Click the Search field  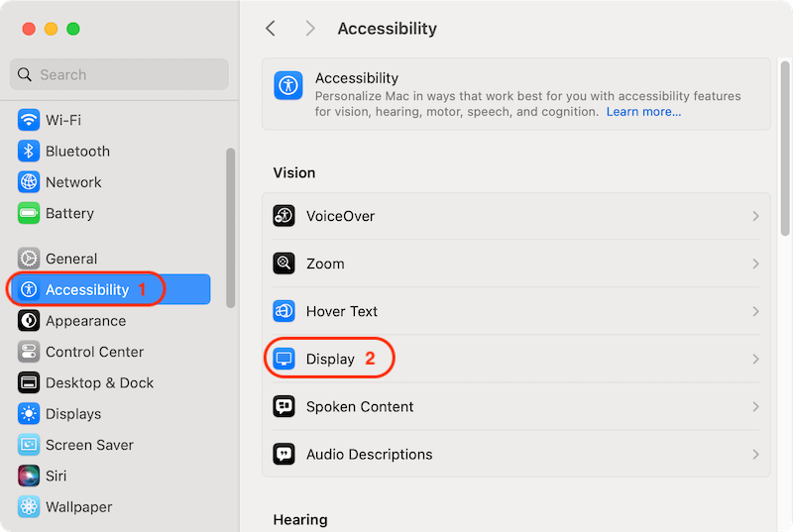coord(119,74)
